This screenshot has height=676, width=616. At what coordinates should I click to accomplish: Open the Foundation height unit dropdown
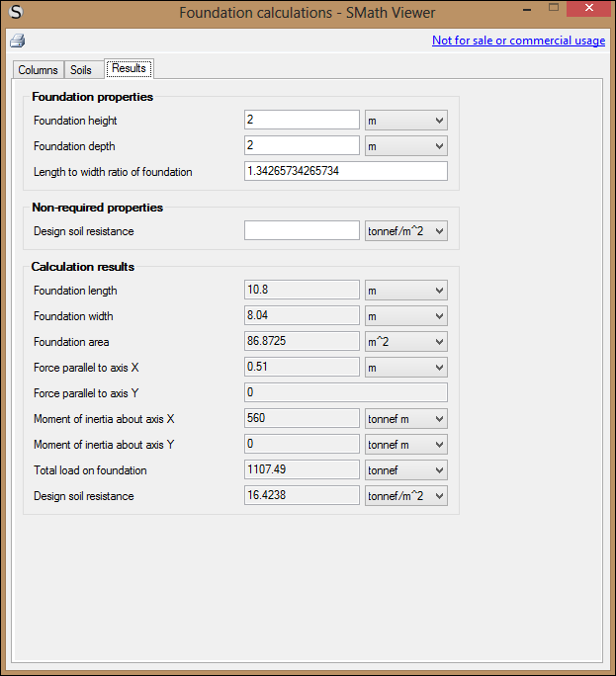pyautogui.click(x=405, y=120)
